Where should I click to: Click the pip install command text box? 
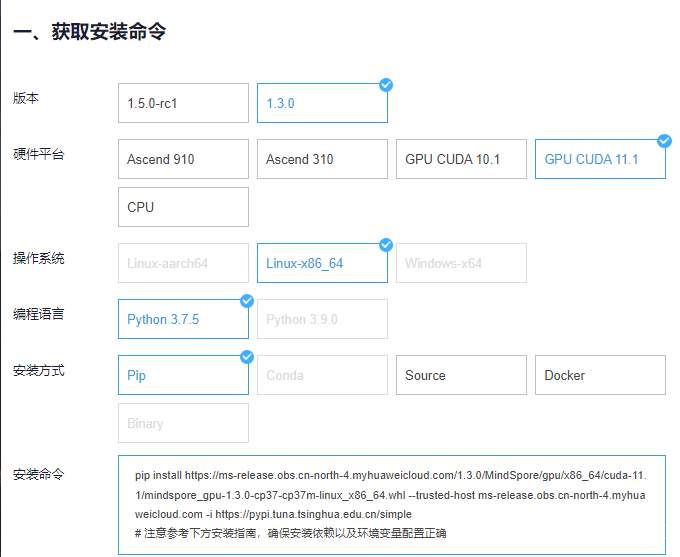392,505
